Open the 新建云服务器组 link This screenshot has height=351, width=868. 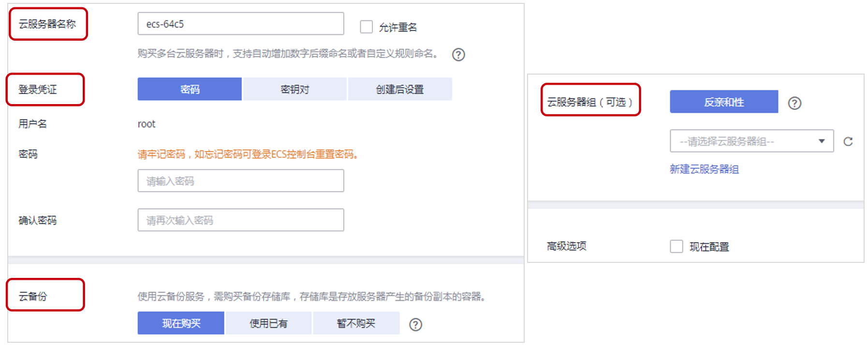click(x=704, y=169)
